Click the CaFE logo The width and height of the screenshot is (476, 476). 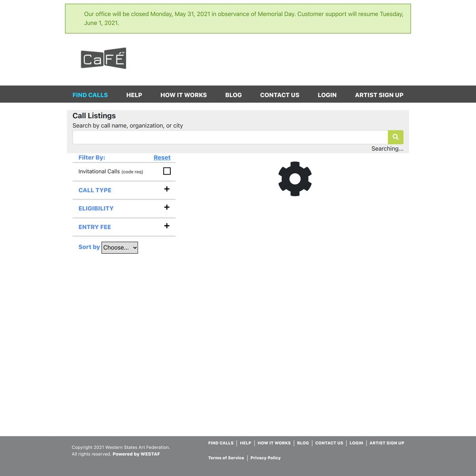pyautogui.click(x=103, y=58)
